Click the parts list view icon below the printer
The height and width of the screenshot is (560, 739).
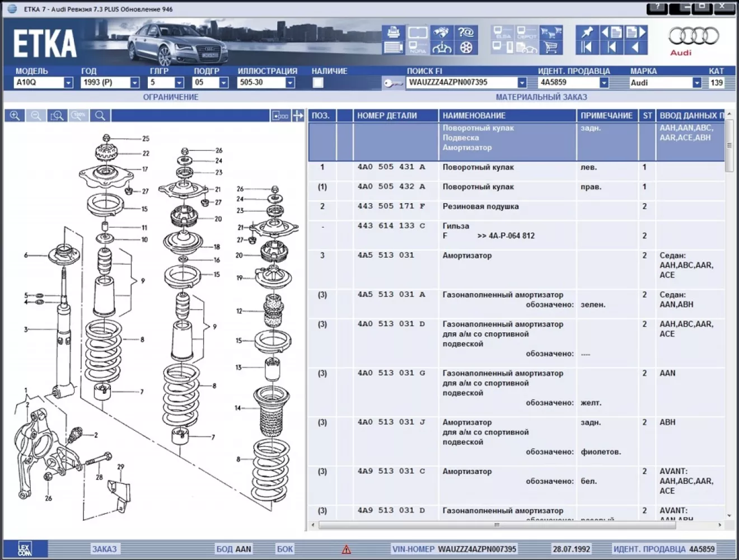pyautogui.click(x=393, y=48)
